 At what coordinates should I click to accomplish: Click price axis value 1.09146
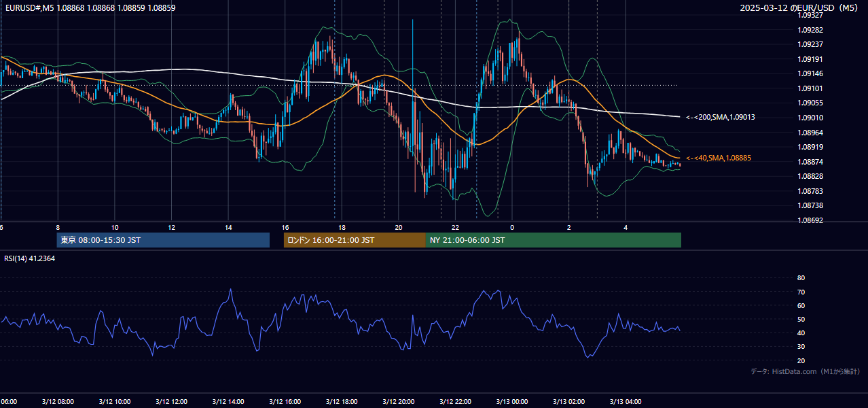(x=810, y=73)
